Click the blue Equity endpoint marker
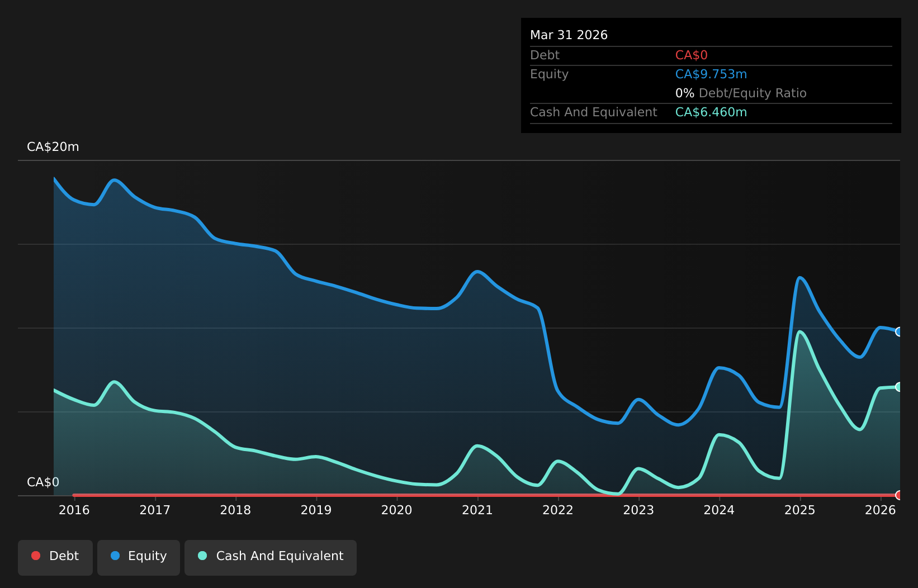The height and width of the screenshot is (588, 918). click(x=900, y=331)
